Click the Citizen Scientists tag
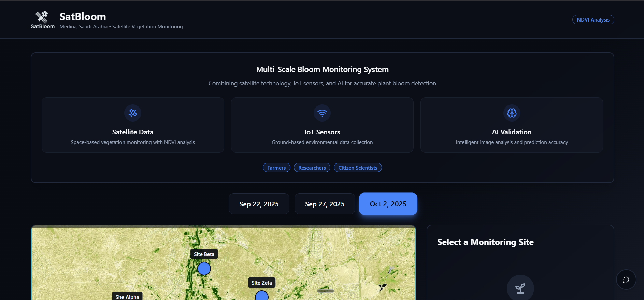Viewport: 644px width, 300px height. (x=358, y=168)
